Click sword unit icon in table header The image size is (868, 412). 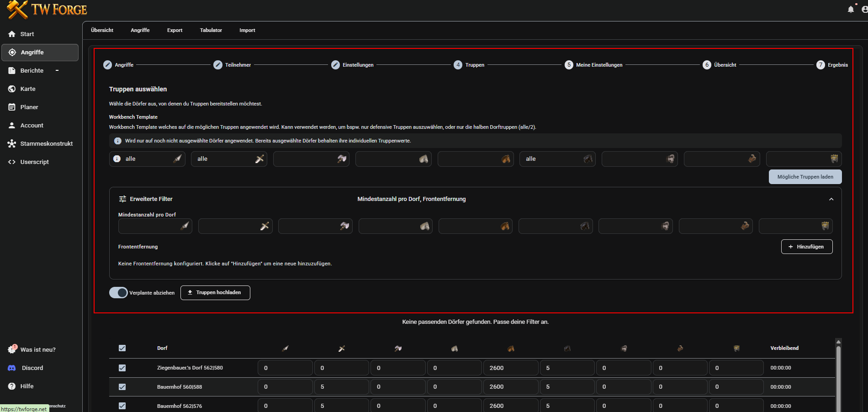click(x=342, y=349)
